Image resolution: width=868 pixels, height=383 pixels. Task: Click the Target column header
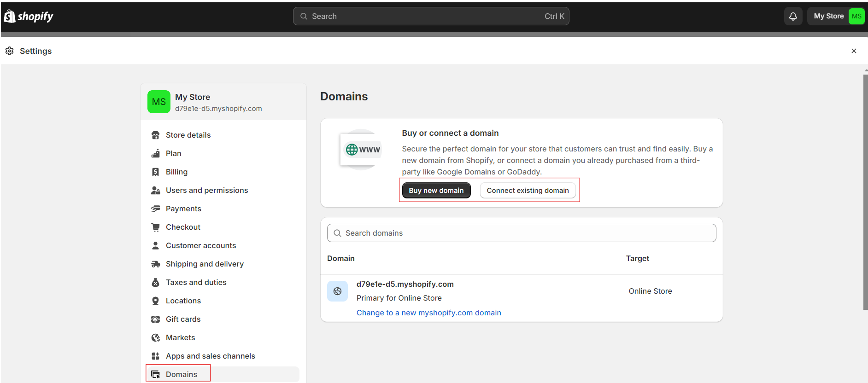[x=637, y=258]
